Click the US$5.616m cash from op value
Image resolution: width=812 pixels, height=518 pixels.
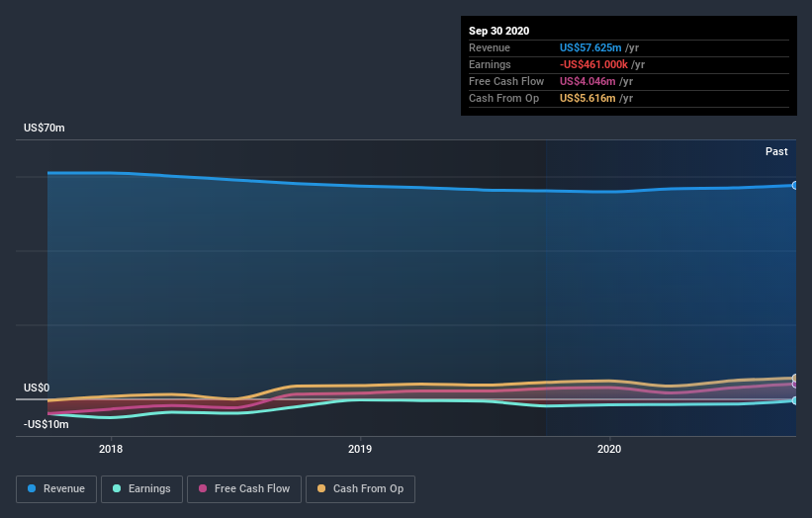[587, 98]
